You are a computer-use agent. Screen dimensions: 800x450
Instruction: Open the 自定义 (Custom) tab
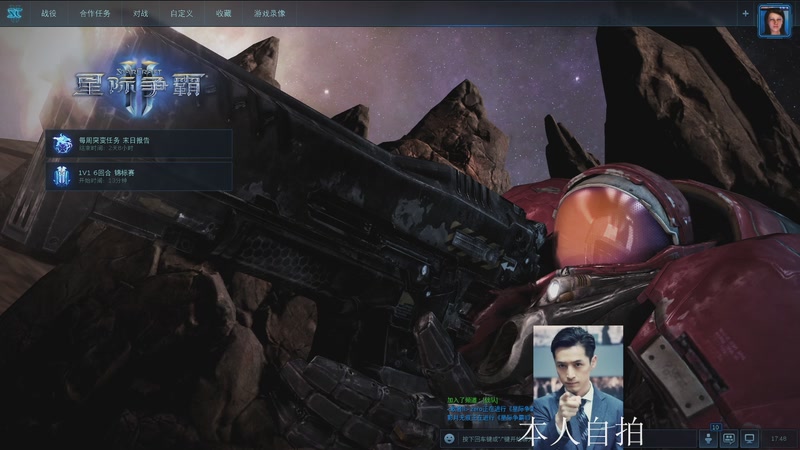click(x=182, y=14)
